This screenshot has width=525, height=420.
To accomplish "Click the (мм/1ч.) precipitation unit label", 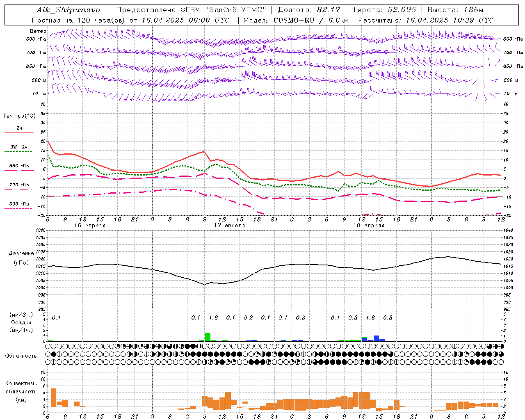I will 21,330.
